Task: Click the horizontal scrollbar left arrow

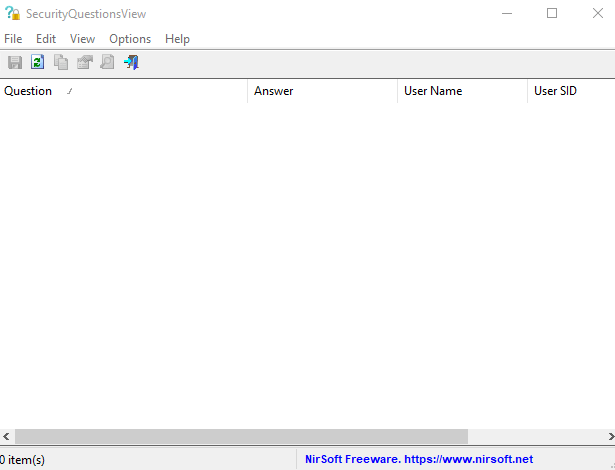Action: pos(6,436)
